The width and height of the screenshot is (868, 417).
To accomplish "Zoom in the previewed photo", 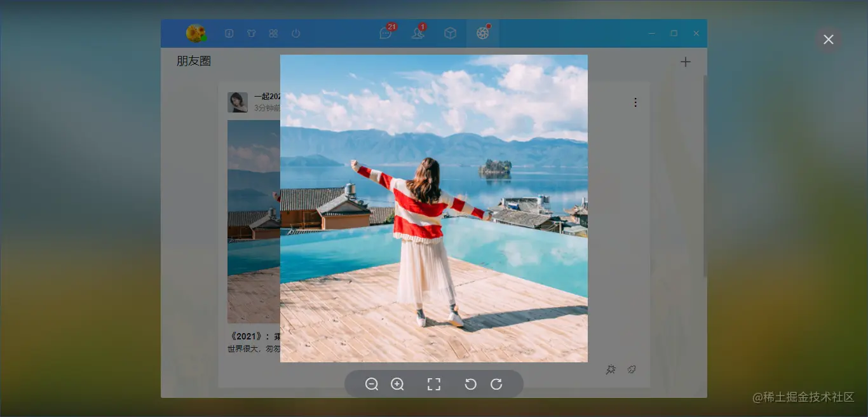I will coord(397,384).
